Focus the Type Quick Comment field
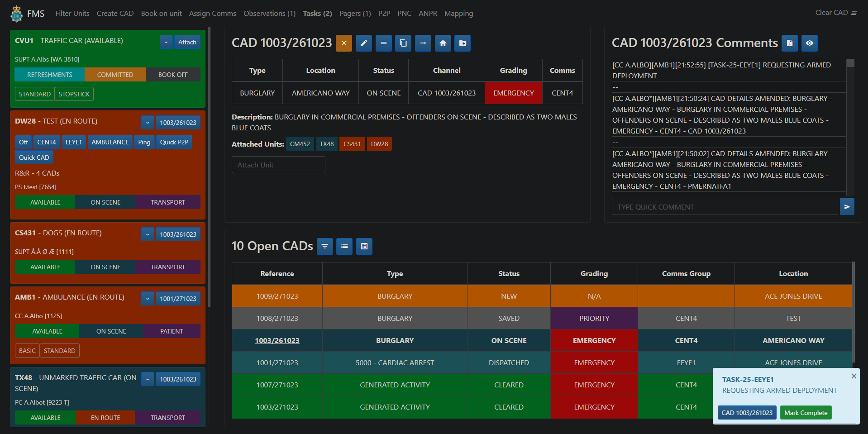Viewport: 868px width, 434px height. coord(725,206)
